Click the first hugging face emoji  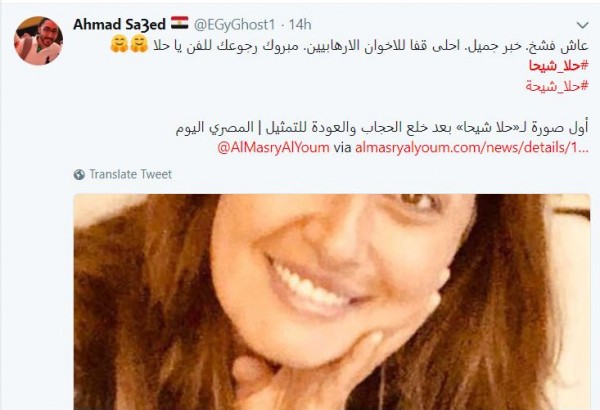[x=119, y=44]
